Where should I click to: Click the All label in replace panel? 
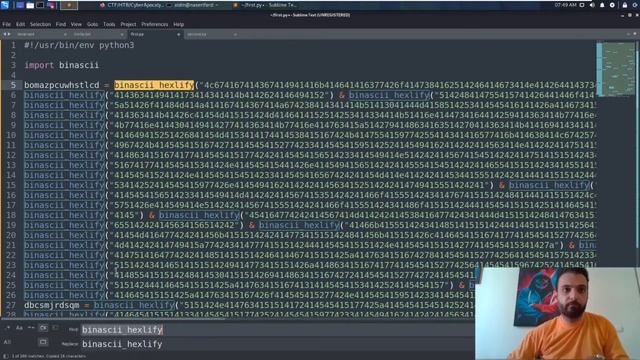(7, 342)
